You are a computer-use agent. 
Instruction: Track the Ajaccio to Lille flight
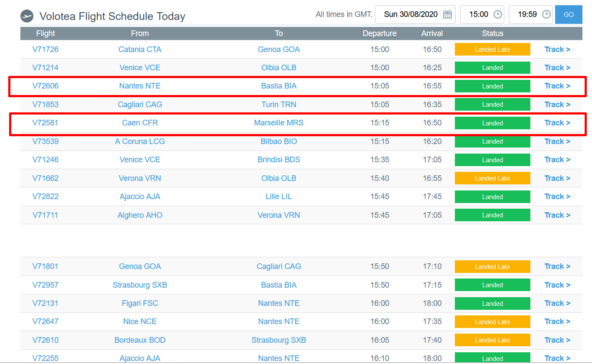[557, 197]
